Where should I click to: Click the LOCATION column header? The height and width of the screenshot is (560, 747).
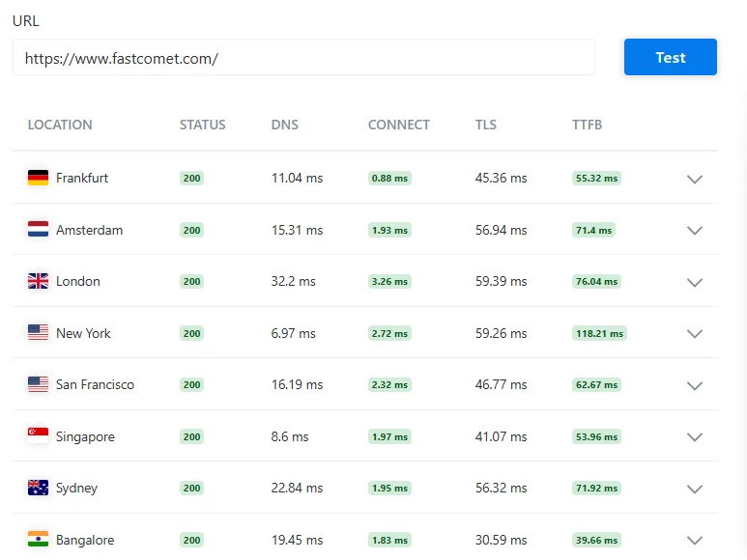coord(60,125)
